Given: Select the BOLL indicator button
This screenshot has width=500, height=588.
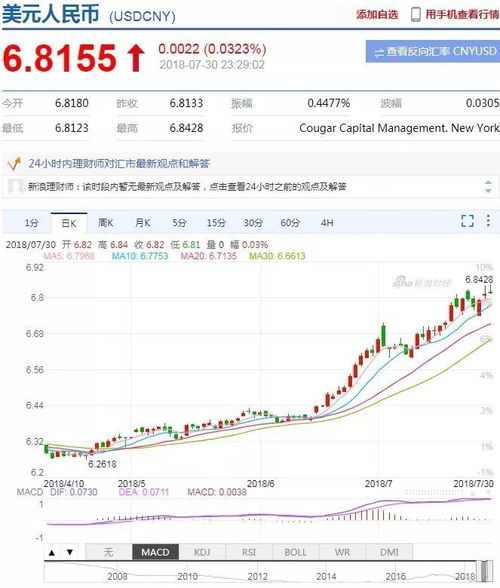Looking at the screenshot, I should [296, 552].
